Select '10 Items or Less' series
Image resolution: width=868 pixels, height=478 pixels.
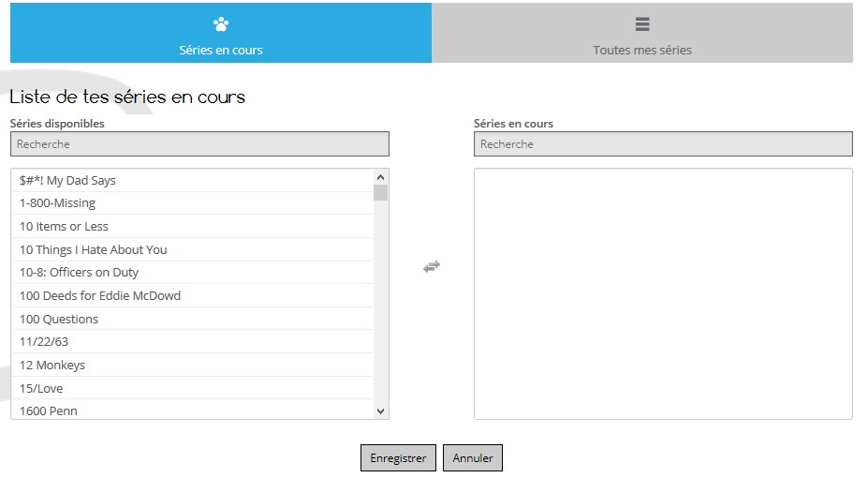pyautogui.click(x=192, y=227)
